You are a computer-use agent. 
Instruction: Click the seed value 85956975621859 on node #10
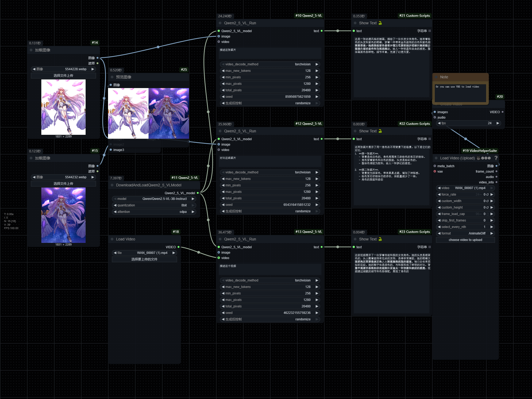[x=298, y=97]
